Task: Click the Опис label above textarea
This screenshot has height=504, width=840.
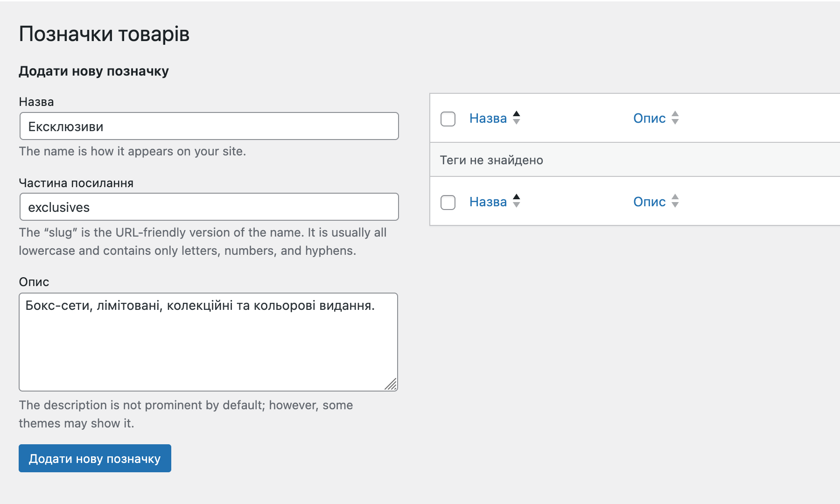Action: 34,282
